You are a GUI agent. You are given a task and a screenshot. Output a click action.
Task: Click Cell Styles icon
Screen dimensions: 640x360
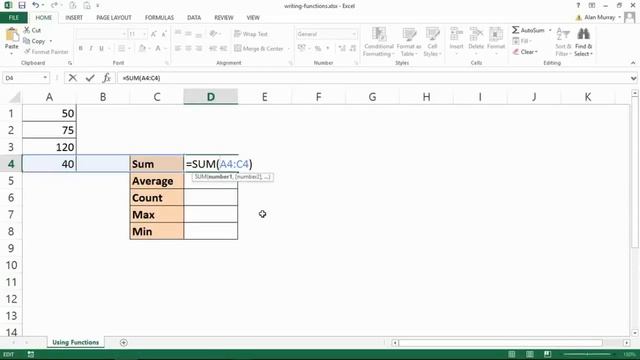click(432, 34)
